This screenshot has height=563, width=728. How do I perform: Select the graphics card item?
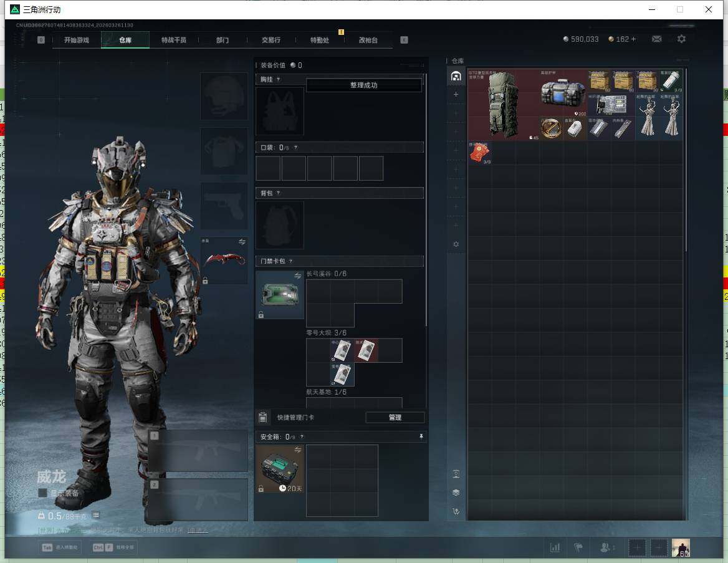(x=611, y=105)
